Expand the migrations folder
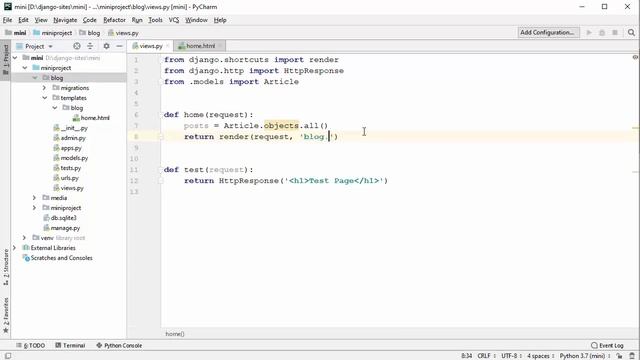Viewport: 640px width, 360px height. (44, 88)
